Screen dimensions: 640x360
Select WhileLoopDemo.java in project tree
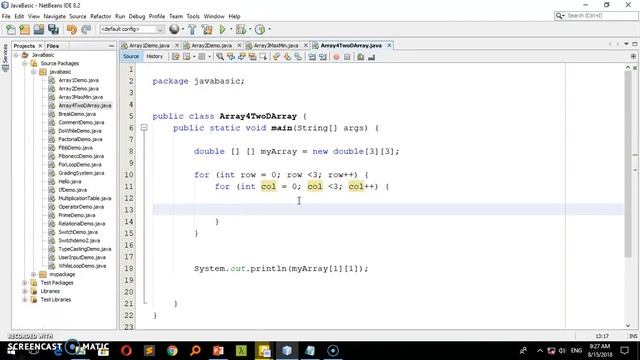point(82,266)
